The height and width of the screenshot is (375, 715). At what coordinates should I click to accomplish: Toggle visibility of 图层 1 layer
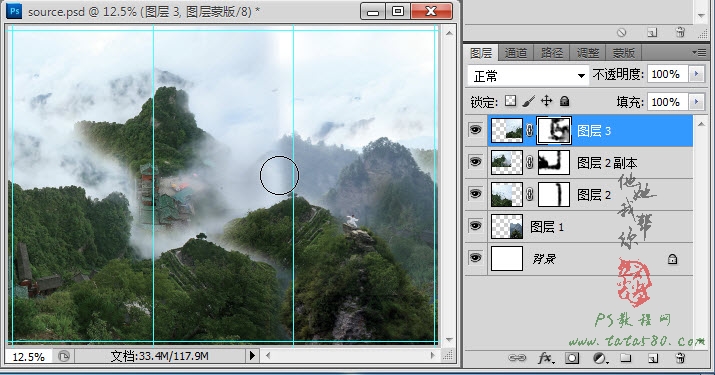tap(475, 226)
